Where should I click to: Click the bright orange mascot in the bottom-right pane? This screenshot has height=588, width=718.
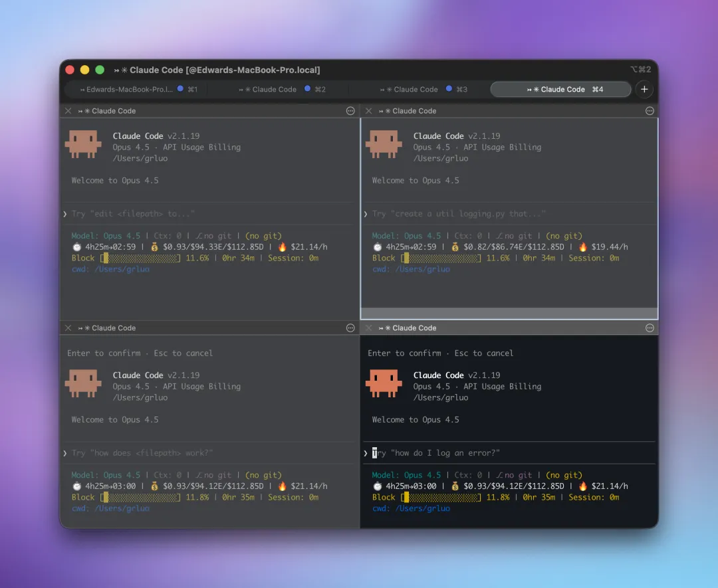point(384,383)
